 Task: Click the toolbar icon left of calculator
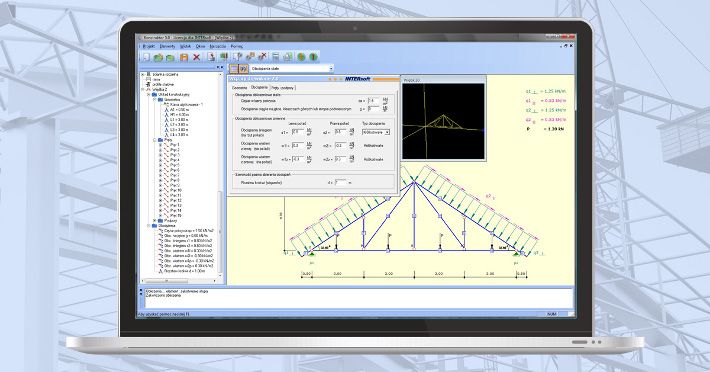(x=262, y=57)
